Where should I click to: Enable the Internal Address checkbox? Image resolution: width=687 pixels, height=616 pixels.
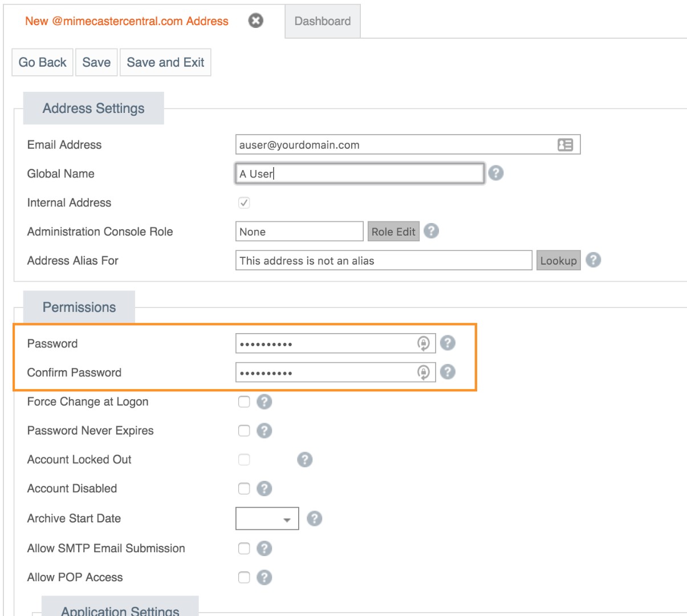(x=244, y=202)
